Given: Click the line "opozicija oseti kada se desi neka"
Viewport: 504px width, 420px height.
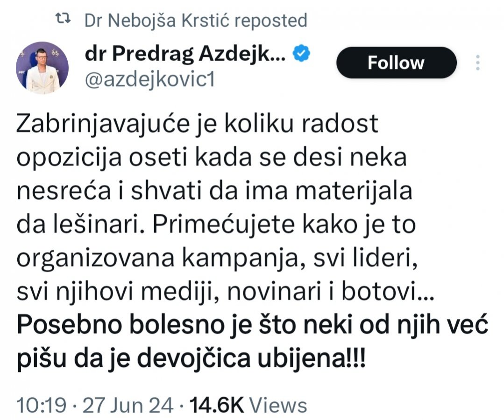Looking at the screenshot, I should pyautogui.click(x=212, y=159).
